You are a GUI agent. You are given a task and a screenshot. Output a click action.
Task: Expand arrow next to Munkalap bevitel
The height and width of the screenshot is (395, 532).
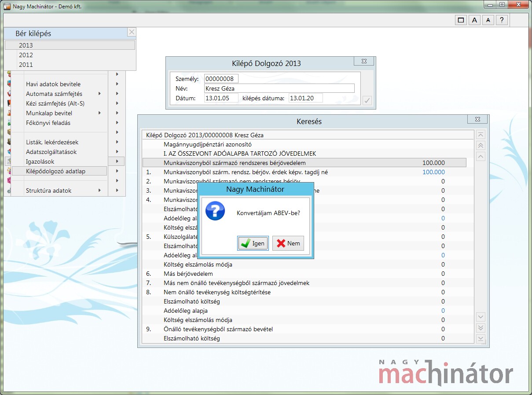pyautogui.click(x=100, y=113)
